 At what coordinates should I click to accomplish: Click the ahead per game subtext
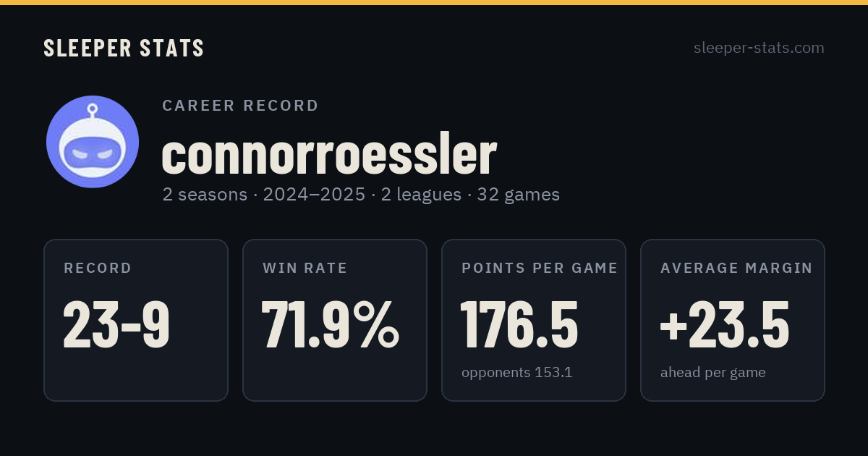[x=713, y=373]
